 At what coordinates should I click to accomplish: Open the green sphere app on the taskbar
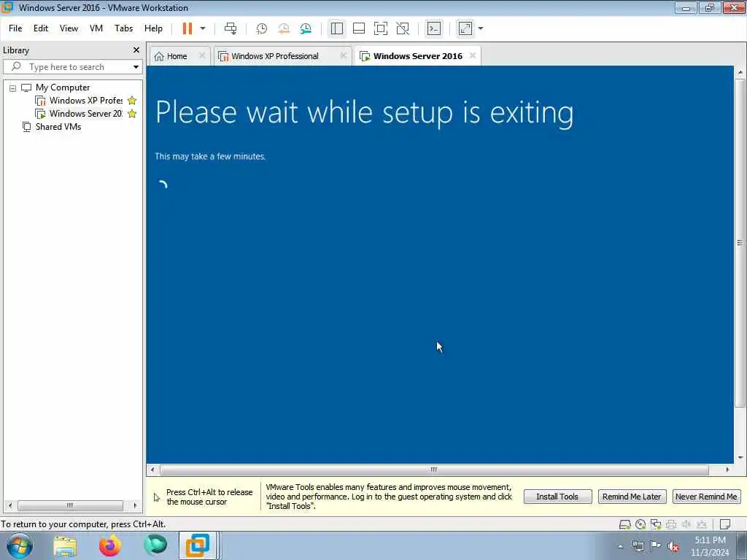pos(155,545)
